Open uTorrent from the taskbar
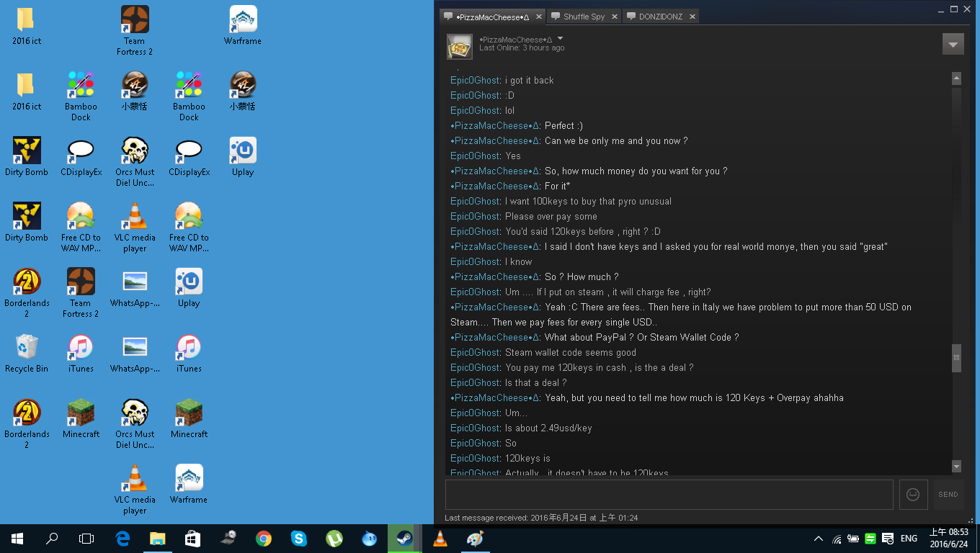The image size is (980, 553). (x=334, y=539)
